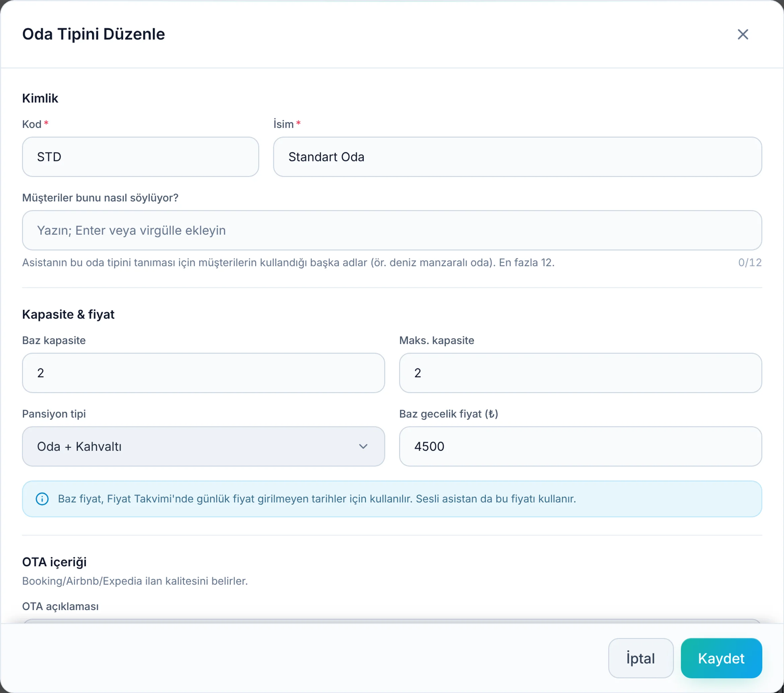
Task: Click the customer alias tag input
Action: (392, 230)
